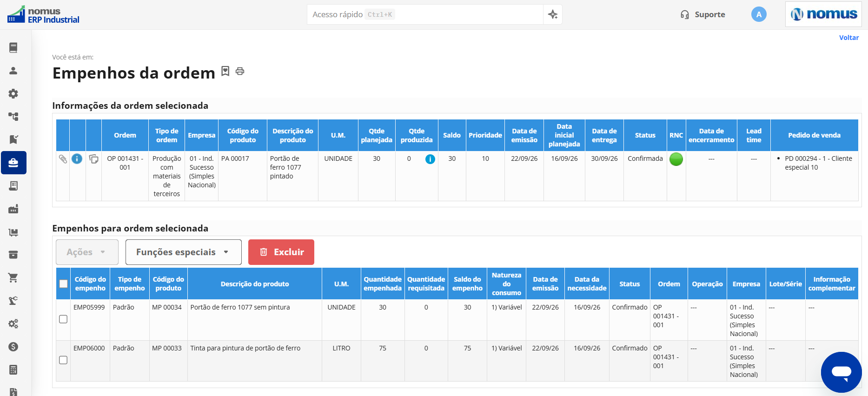
Task: Open the shopping cart sidebar icon
Action: (x=13, y=278)
